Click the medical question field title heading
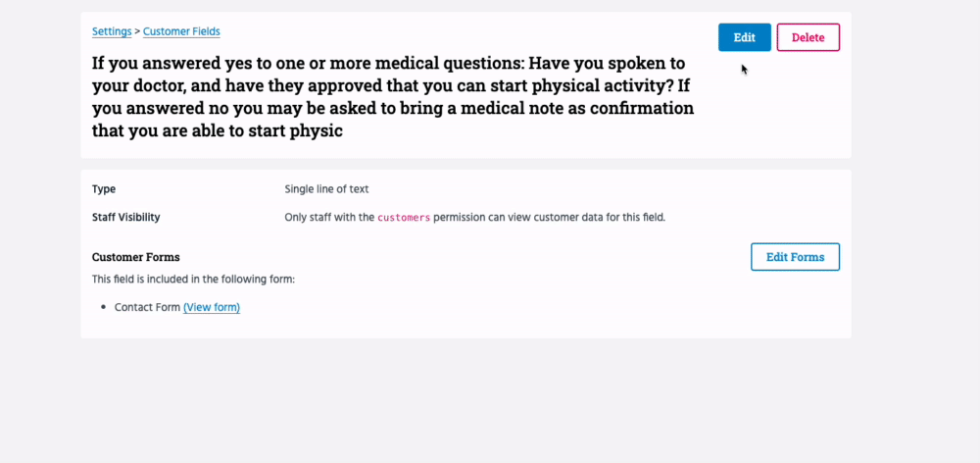Image resolution: width=980 pixels, height=463 pixels. (x=392, y=96)
